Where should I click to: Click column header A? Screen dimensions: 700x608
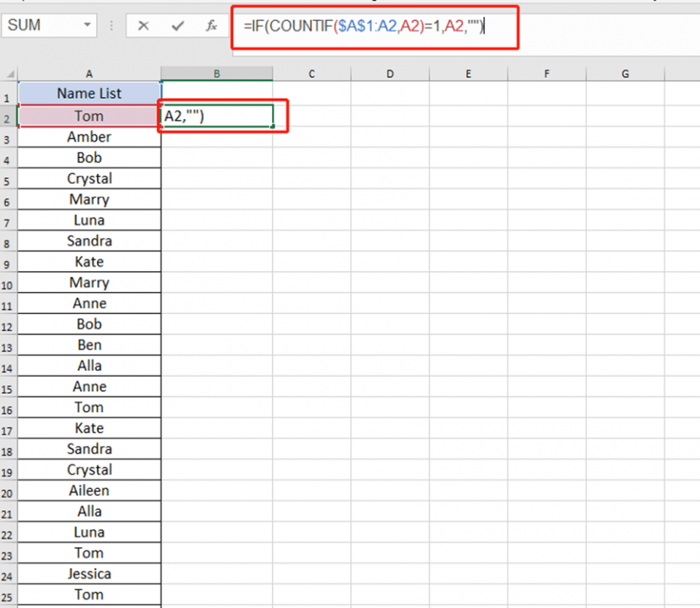[89, 73]
